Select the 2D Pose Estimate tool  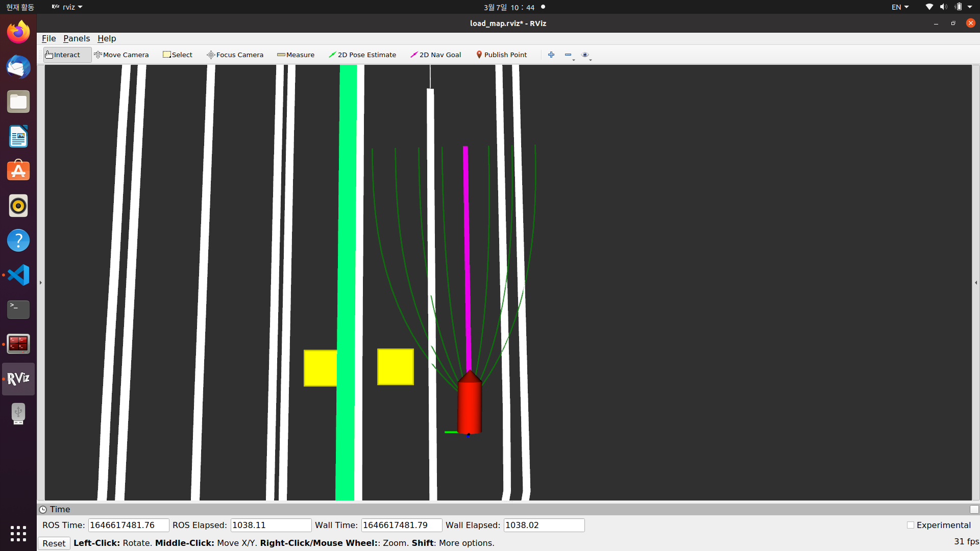coord(362,55)
